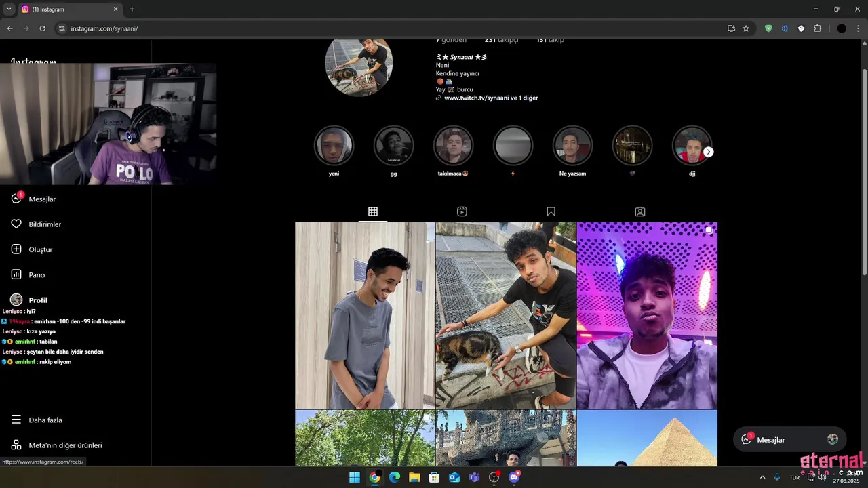Open the 'yeni' story highlight
The width and height of the screenshot is (868, 488).
pos(334,146)
